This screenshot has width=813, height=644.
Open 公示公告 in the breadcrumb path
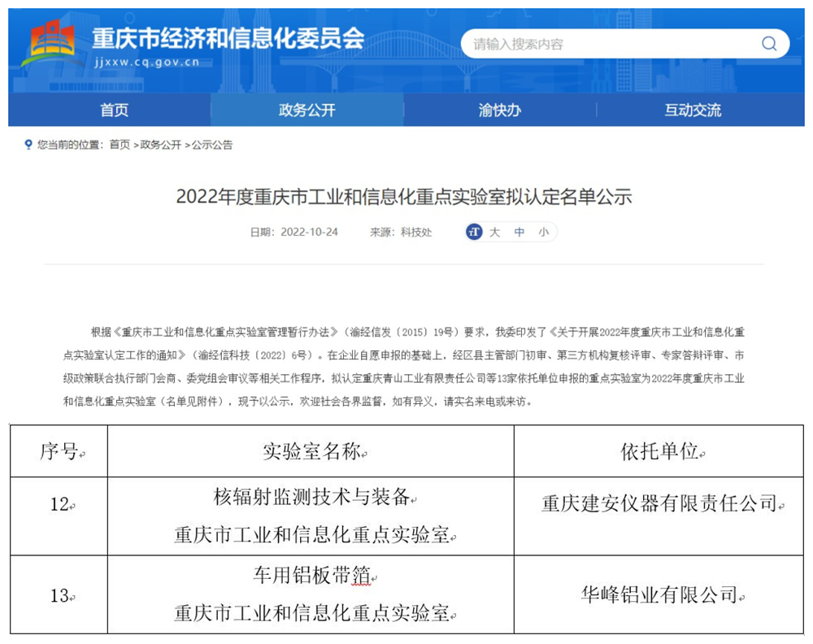tap(212, 145)
